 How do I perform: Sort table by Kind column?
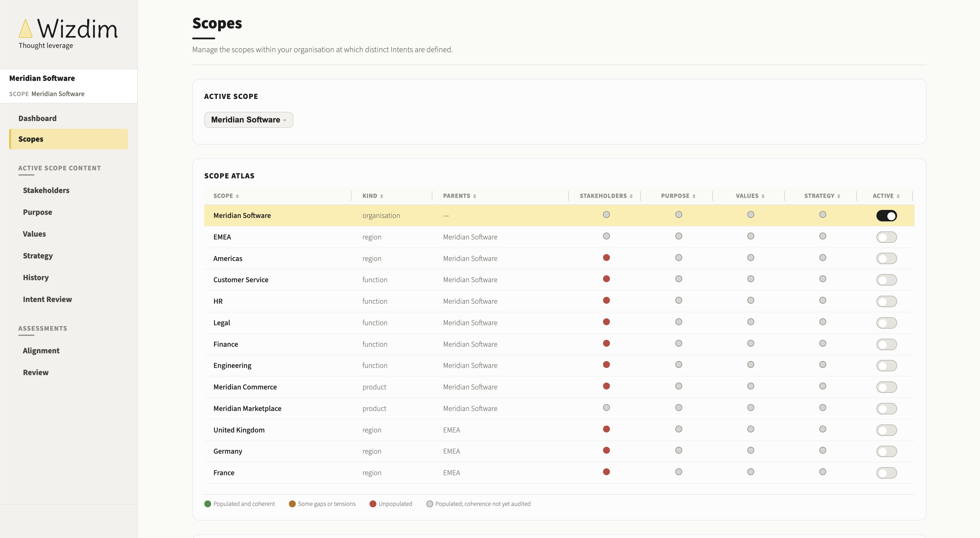coord(372,196)
